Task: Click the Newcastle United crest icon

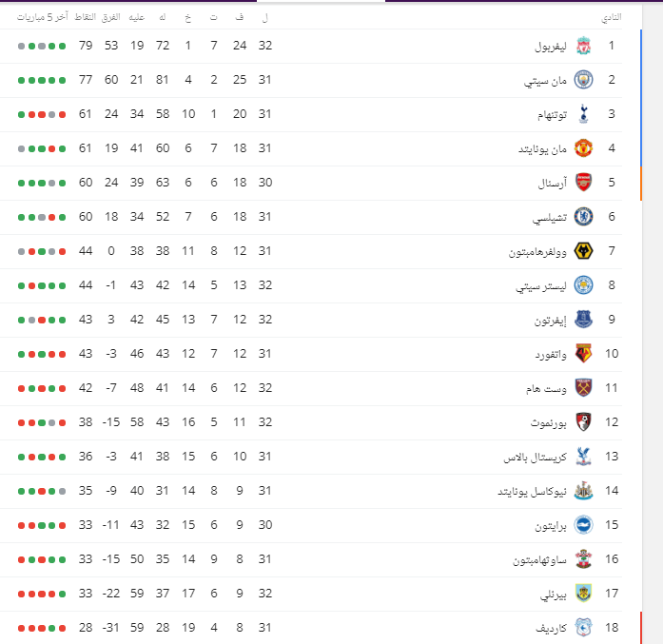Action: (583, 491)
